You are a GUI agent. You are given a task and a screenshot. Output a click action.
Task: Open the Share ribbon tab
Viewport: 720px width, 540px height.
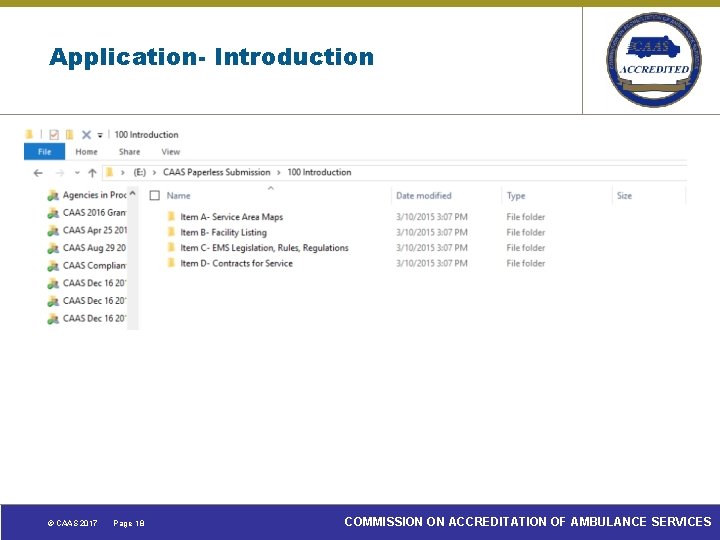(x=129, y=152)
